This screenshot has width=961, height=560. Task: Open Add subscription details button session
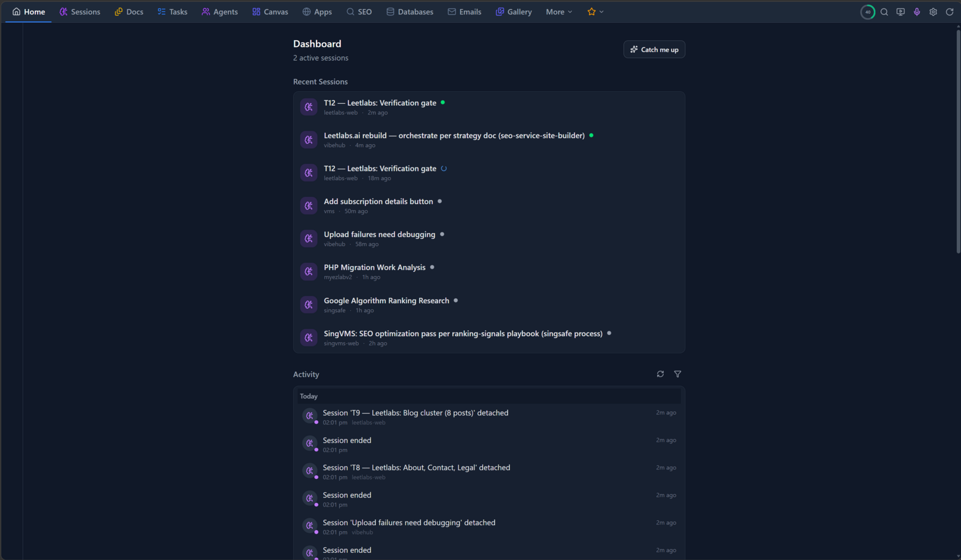[x=489, y=205]
